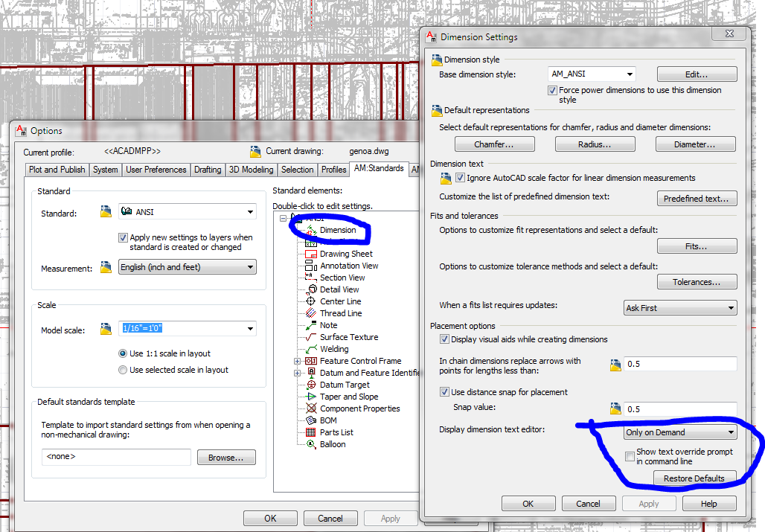Click Restore Defaults button
765x532 pixels.
694,478
